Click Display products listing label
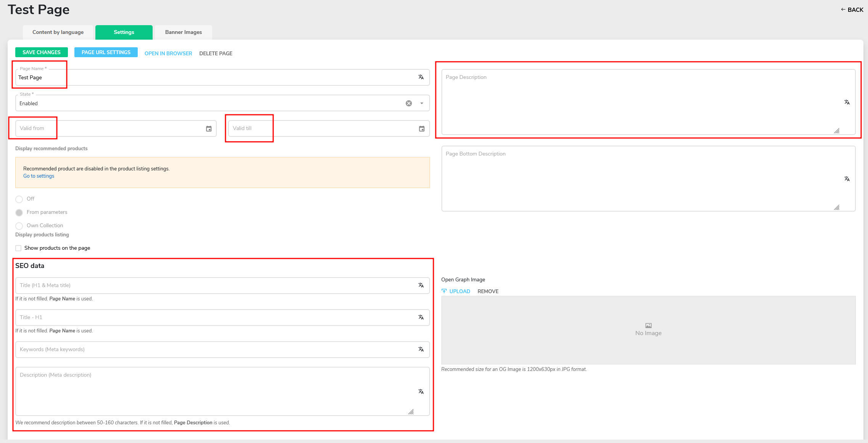The width and height of the screenshot is (868, 443). click(x=42, y=235)
